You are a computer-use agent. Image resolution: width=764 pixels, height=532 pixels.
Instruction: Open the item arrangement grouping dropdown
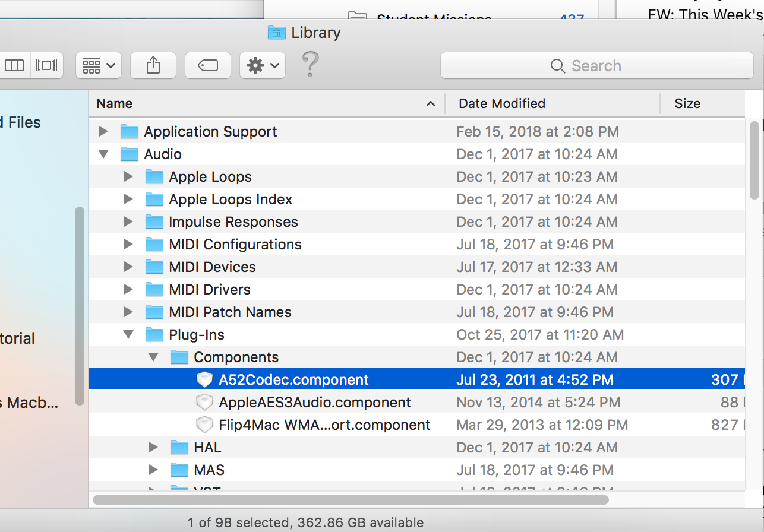98,65
